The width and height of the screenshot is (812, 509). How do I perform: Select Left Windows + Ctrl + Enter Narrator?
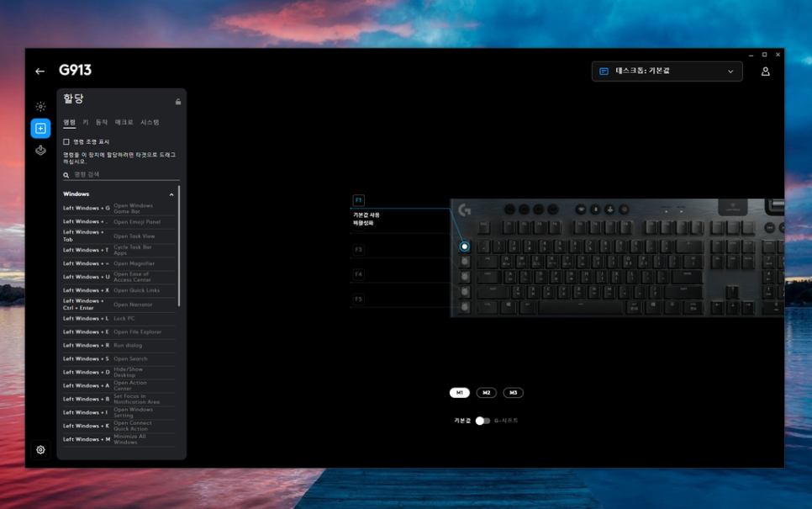pos(119,305)
